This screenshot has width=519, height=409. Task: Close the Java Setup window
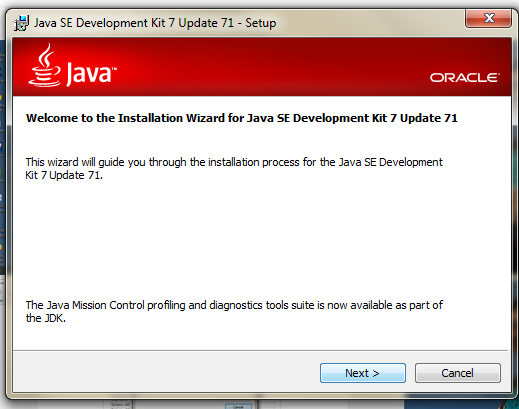[x=488, y=18]
